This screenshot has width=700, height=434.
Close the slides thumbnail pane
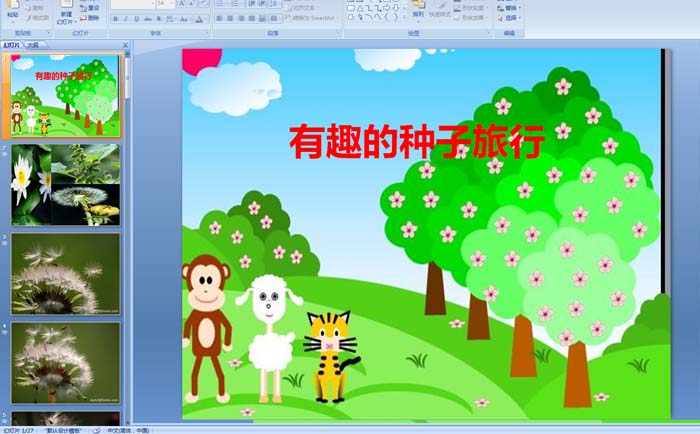pyautogui.click(x=125, y=46)
